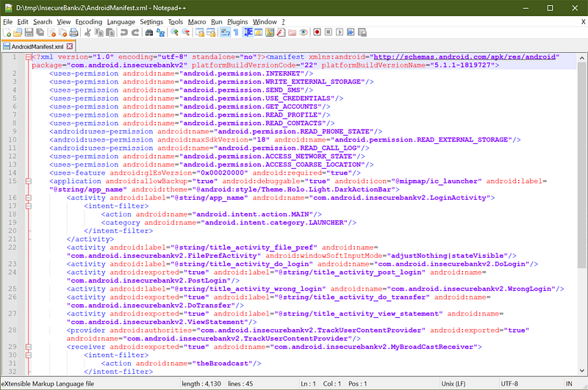This screenshot has width=588, height=390.
Task: Open the Macro menu
Action: click(197, 22)
